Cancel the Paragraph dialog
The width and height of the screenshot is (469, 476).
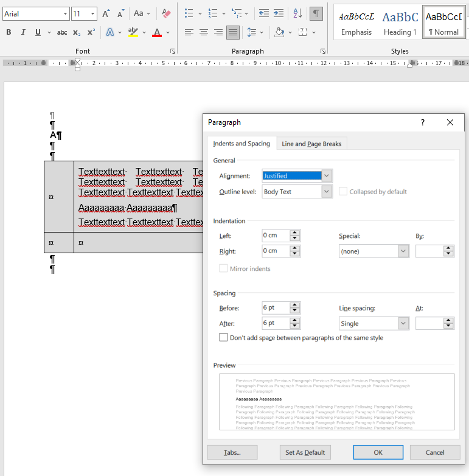(435, 452)
